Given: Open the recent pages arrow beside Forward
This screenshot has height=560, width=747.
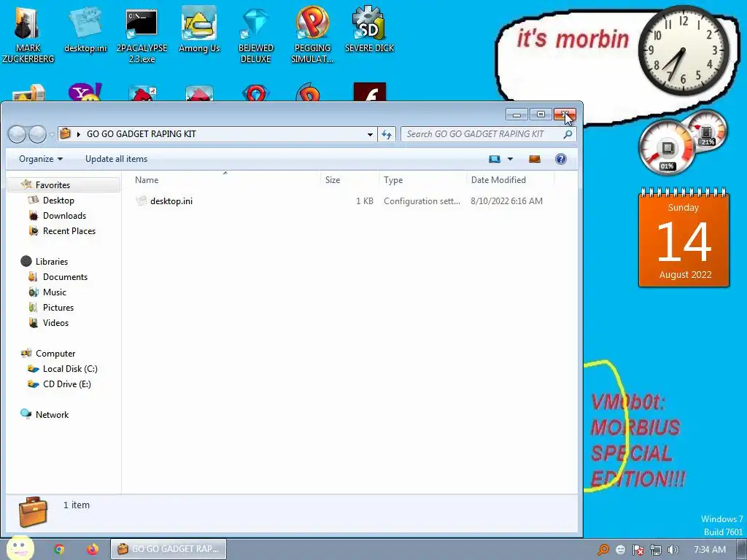Looking at the screenshot, I should pyautogui.click(x=52, y=135).
